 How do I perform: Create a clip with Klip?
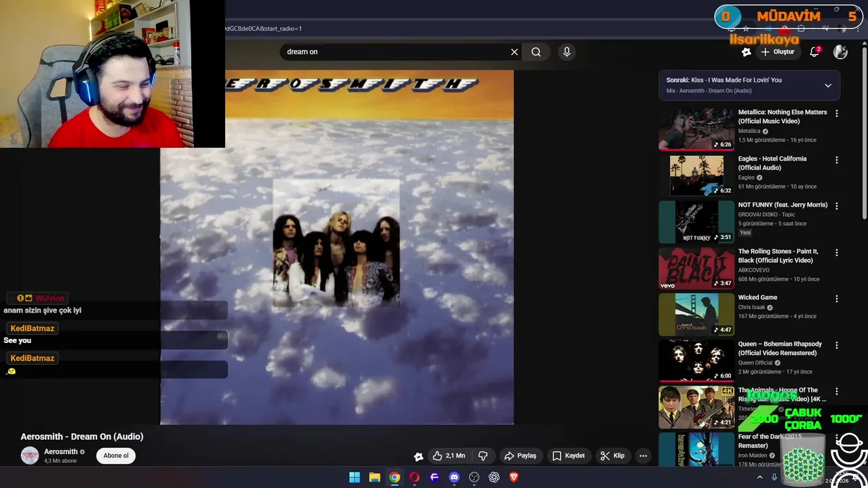(x=612, y=455)
